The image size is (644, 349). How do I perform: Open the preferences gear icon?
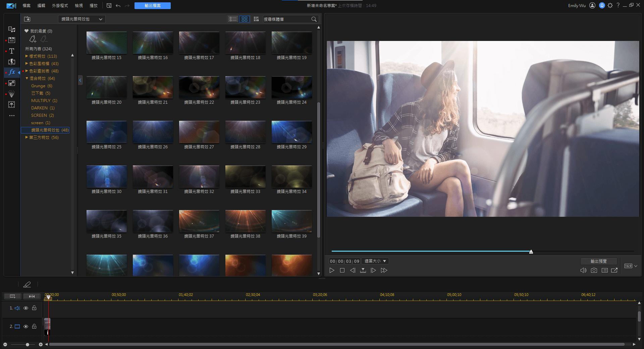click(610, 5)
